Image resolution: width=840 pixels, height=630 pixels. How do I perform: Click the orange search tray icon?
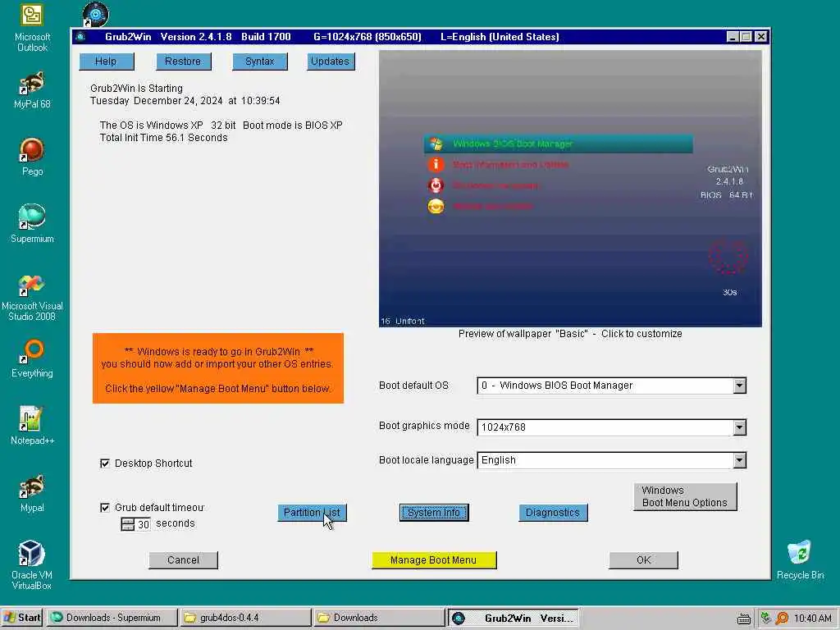[782, 618]
